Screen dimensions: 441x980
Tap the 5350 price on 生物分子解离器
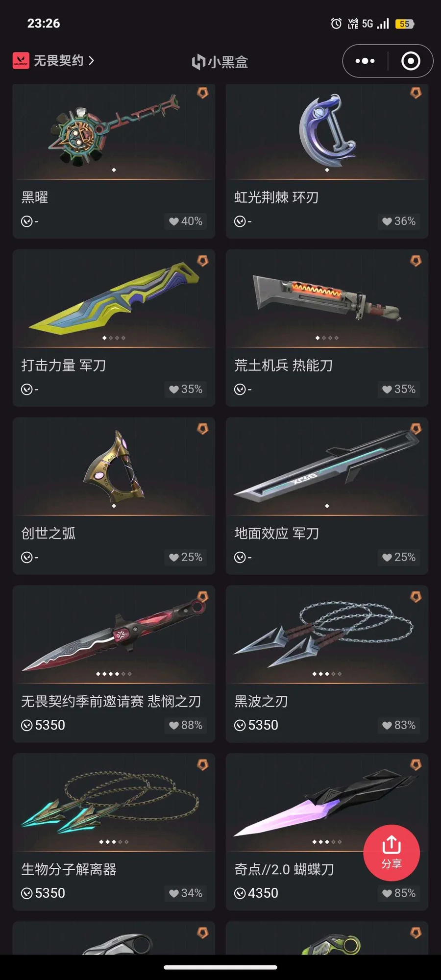coord(43,893)
